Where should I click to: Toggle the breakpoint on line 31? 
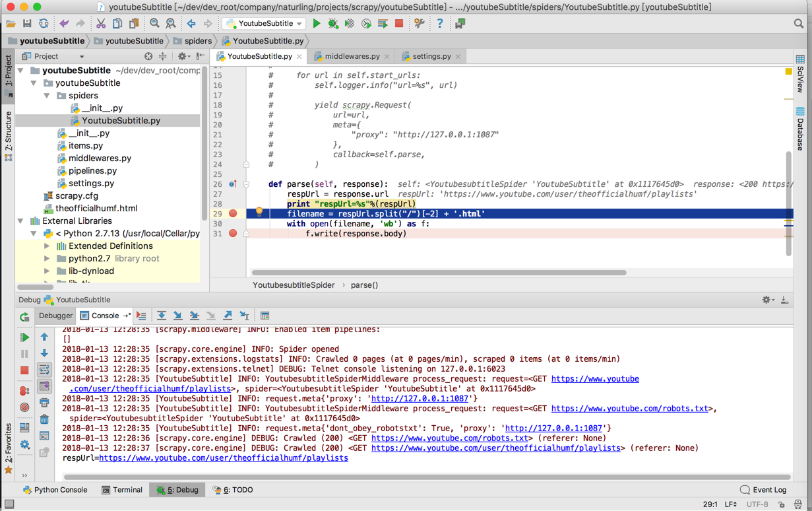(233, 234)
